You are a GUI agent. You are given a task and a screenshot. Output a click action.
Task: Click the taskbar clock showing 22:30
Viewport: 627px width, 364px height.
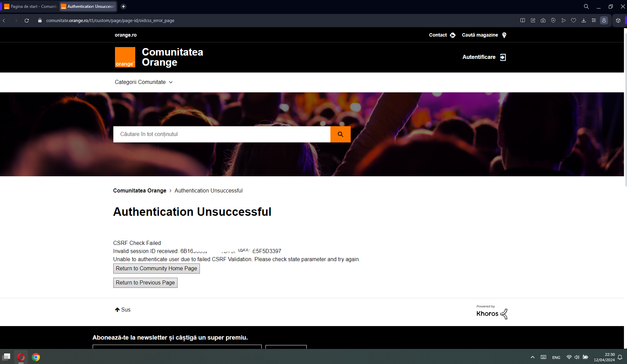604,357
